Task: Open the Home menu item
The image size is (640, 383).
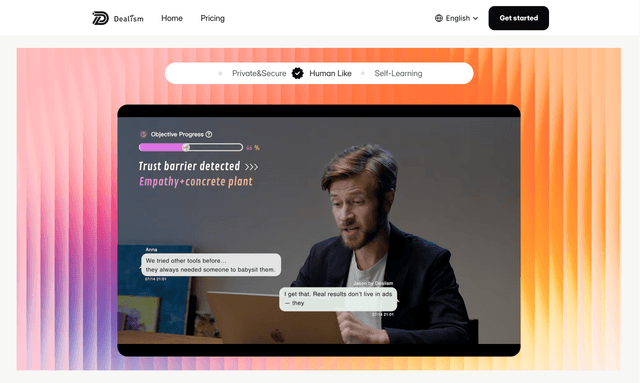Action: [172, 18]
